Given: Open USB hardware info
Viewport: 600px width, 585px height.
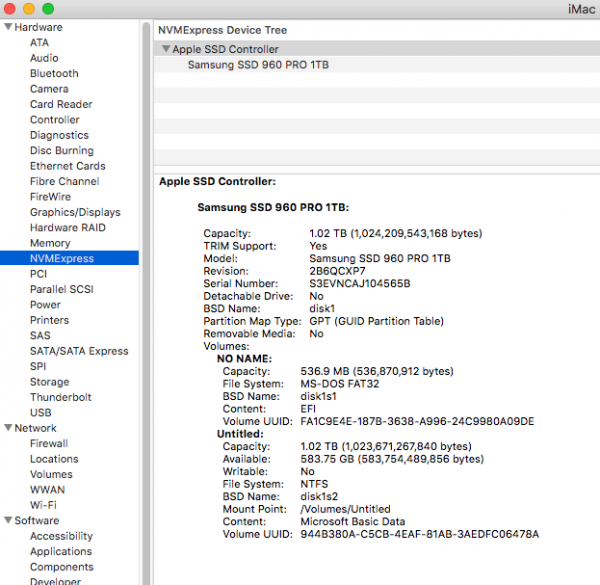Looking at the screenshot, I should coord(41,412).
